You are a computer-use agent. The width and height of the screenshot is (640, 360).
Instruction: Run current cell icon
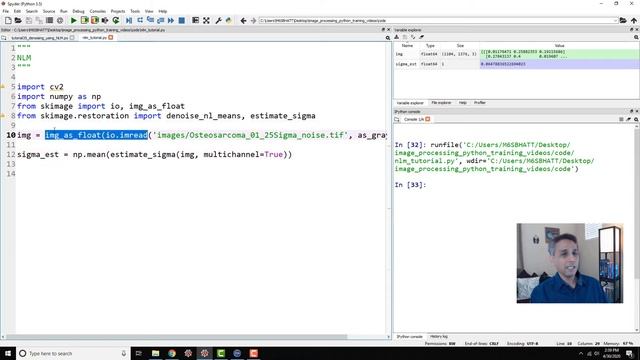84,20
